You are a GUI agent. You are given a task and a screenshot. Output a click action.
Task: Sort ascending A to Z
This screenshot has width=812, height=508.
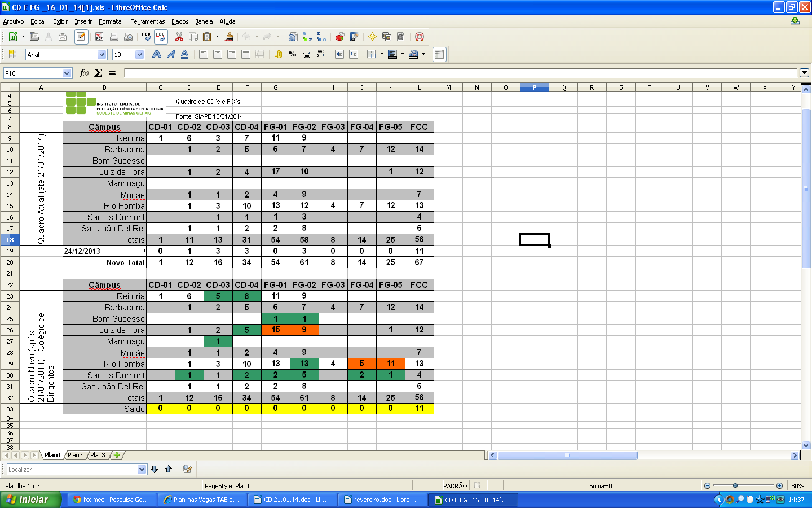[307, 37]
